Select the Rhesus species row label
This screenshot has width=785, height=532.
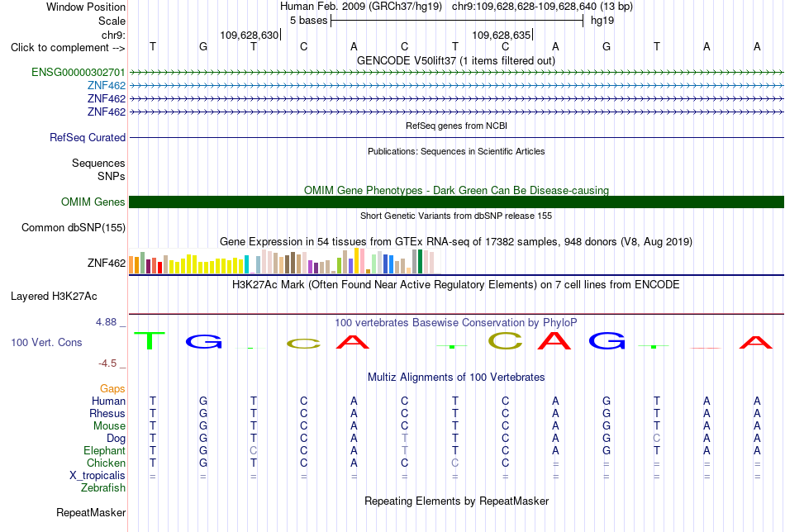coord(107,413)
